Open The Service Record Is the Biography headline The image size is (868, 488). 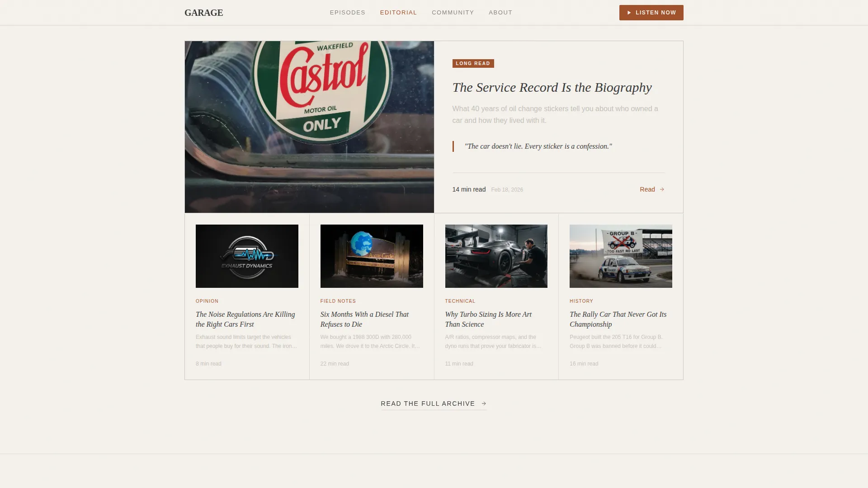[552, 87]
